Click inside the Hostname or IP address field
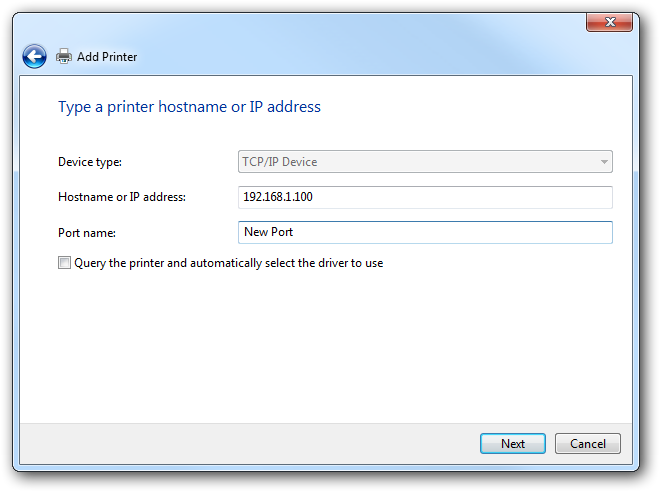The height and width of the screenshot is (492, 660). click(425, 197)
